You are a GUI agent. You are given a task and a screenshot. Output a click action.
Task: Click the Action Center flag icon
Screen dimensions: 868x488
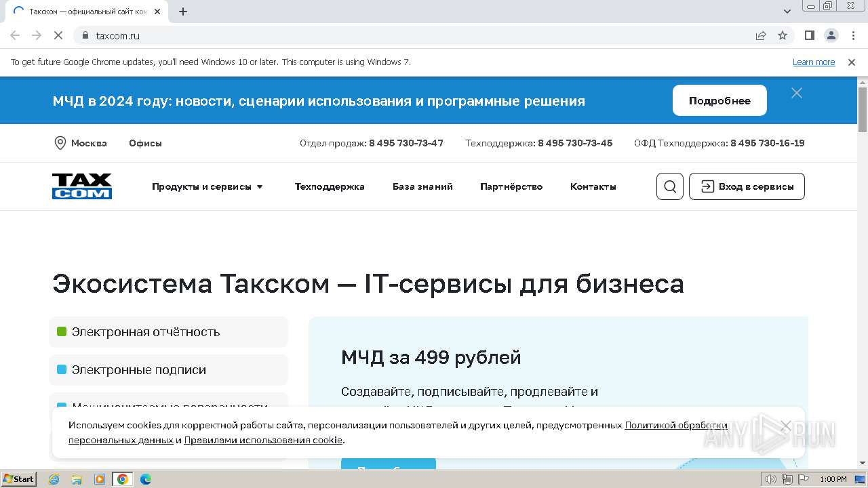803,479
